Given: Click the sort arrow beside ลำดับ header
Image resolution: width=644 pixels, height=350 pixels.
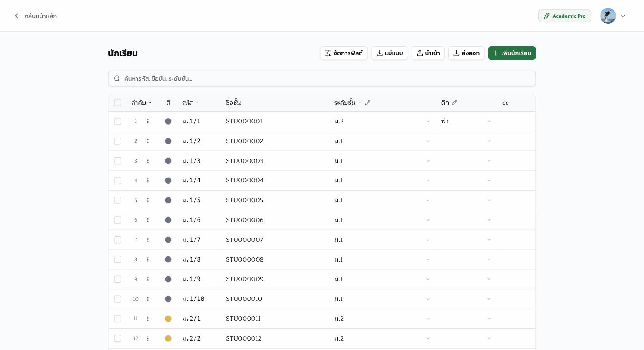Looking at the screenshot, I should click(x=150, y=103).
